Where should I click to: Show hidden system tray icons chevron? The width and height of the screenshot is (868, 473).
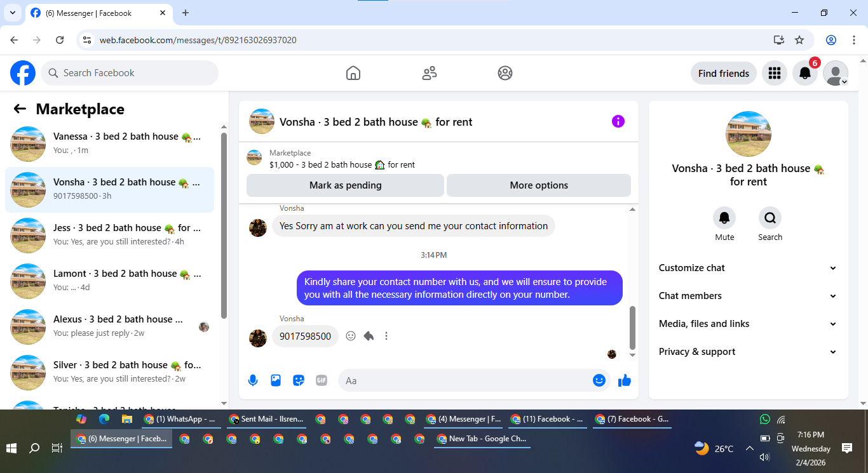click(x=749, y=448)
